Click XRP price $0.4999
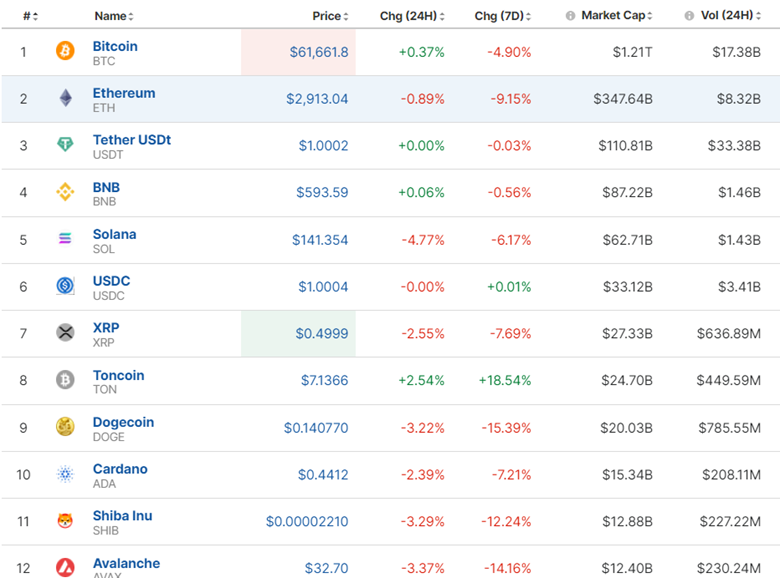The image size is (780, 578). pyautogui.click(x=322, y=334)
